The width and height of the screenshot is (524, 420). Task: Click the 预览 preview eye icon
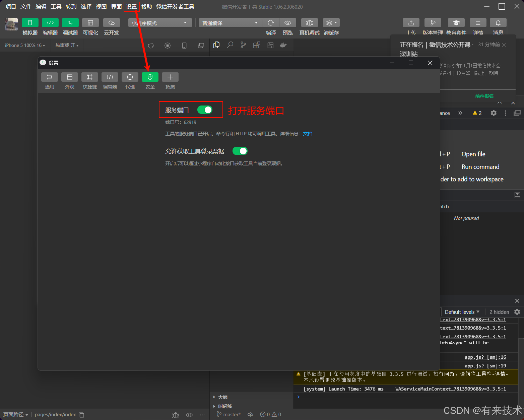(288, 23)
